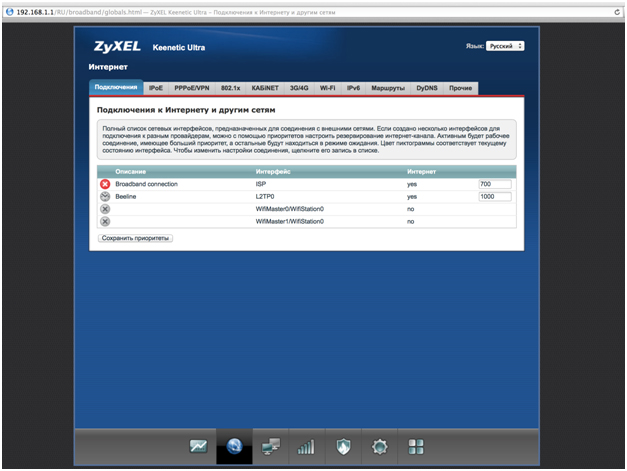Go to the DyDNS tab
The width and height of the screenshot is (627, 471).
[x=427, y=88]
